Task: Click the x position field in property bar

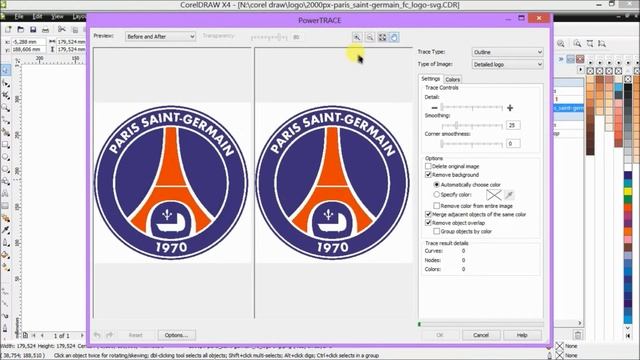Action: tap(28, 42)
